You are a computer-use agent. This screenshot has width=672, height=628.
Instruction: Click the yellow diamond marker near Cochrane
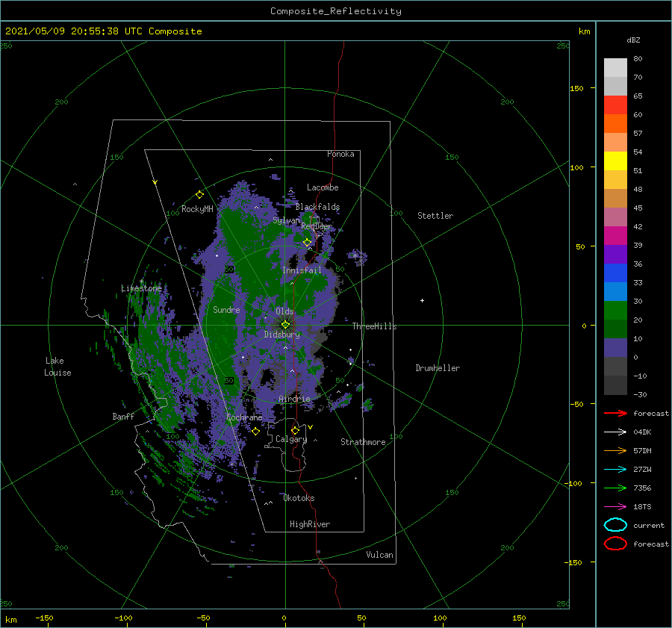pyautogui.click(x=255, y=432)
